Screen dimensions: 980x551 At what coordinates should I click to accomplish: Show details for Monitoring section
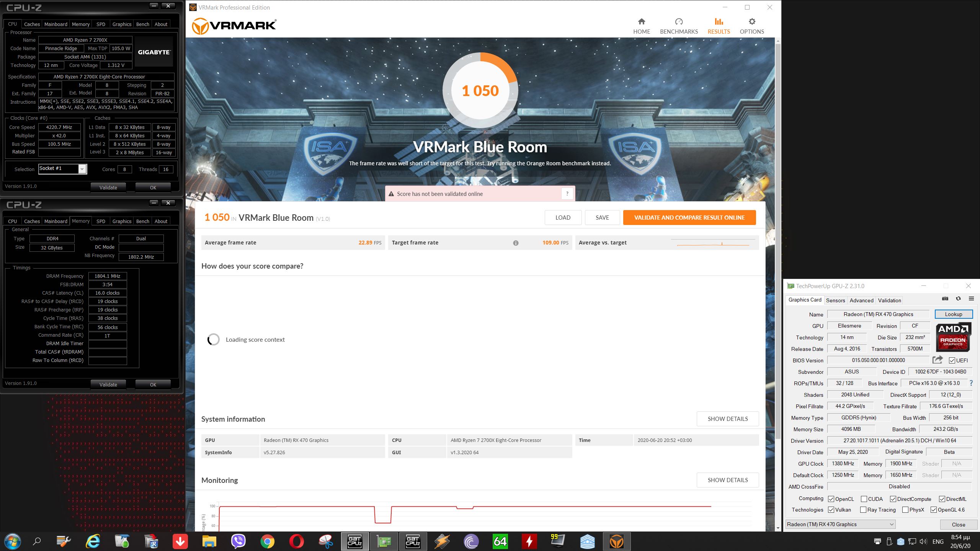tap(728, 480)
